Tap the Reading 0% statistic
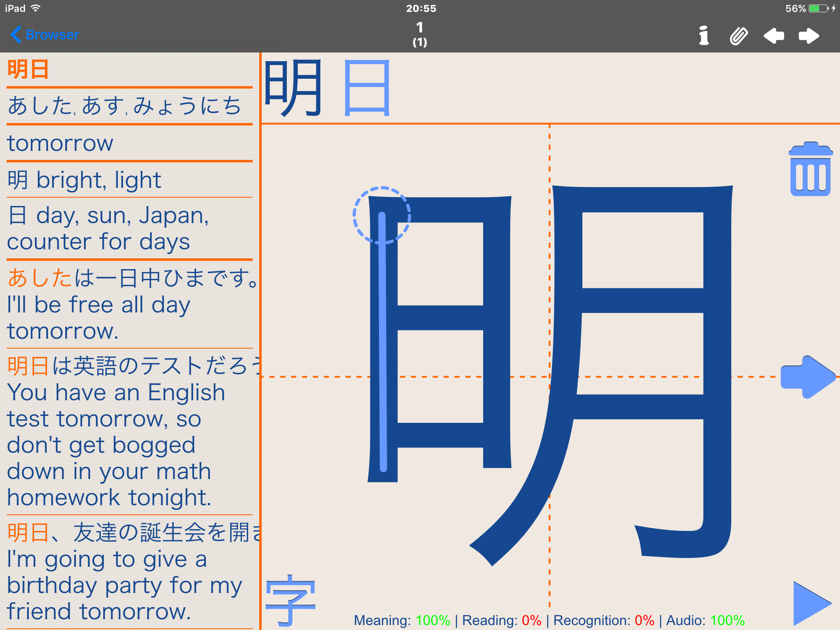Screen dimensions: 840x630 [502, 620]
